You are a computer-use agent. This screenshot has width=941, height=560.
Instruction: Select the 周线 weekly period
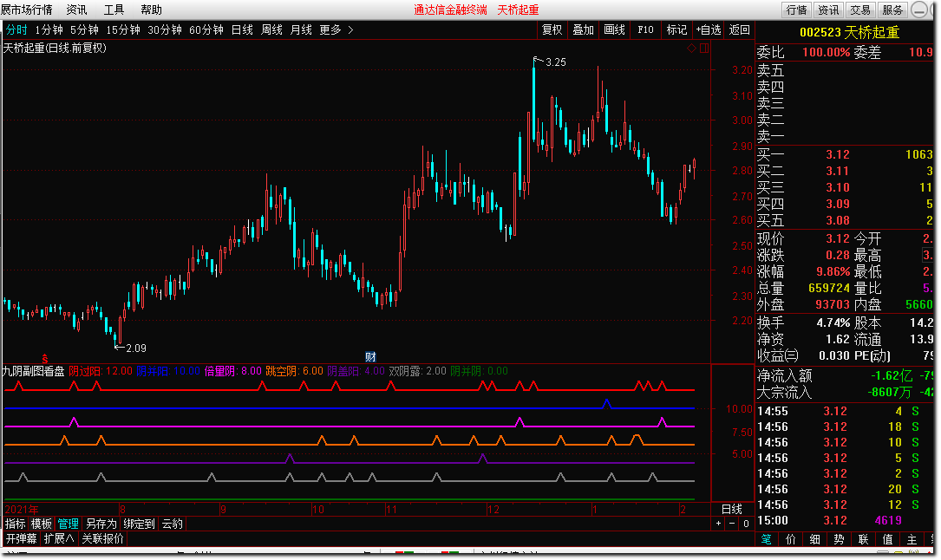271,29
